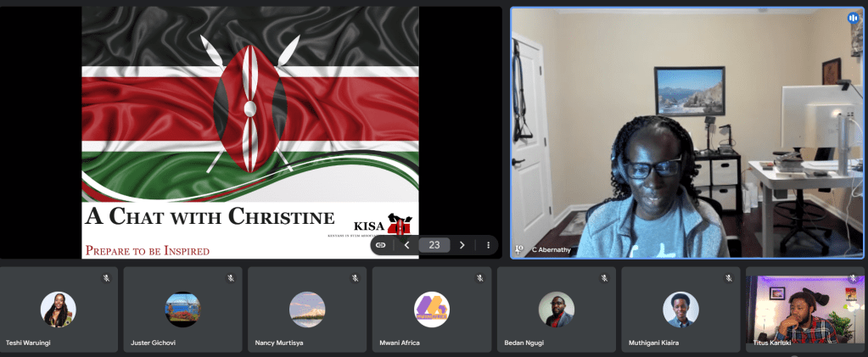Click Juster Gichovi profile avatar
This screenshot has width=868, height=357.
(x=182, y=310)
